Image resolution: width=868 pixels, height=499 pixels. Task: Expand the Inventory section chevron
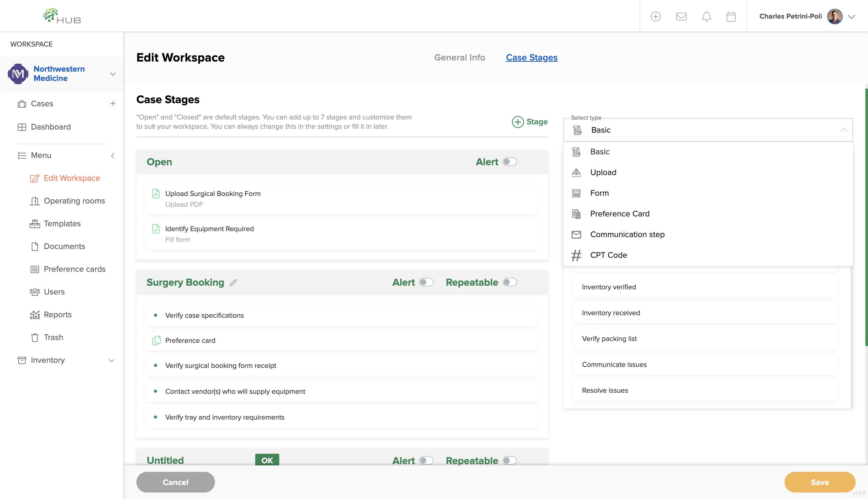[x=111, y=360]
